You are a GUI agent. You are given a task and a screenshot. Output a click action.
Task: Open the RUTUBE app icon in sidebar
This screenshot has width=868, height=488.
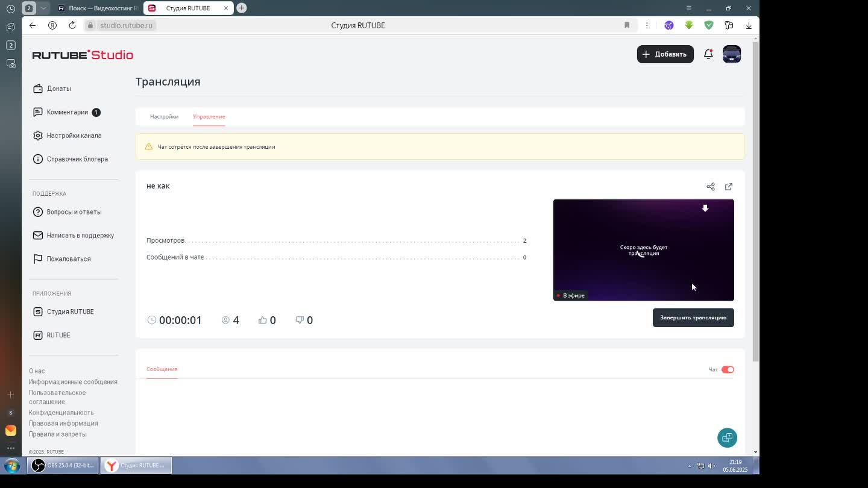(38, 335)
